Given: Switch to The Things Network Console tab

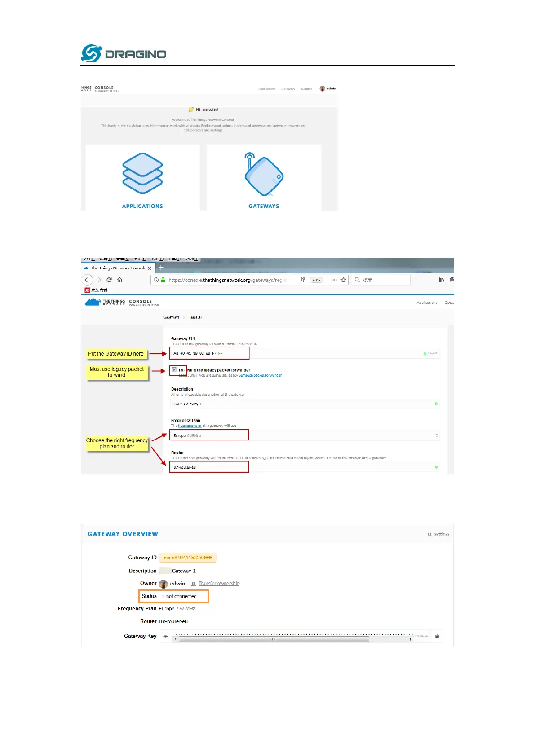Looking at the screenshot, I should (118, 268).
